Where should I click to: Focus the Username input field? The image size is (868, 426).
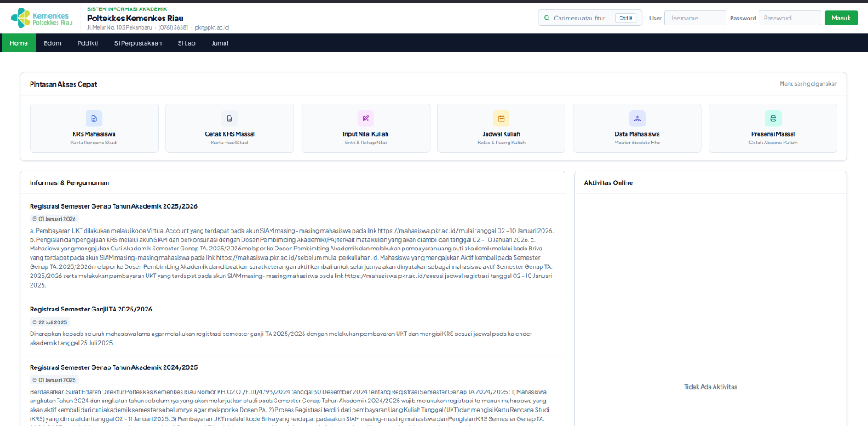(x=695, y=18)
